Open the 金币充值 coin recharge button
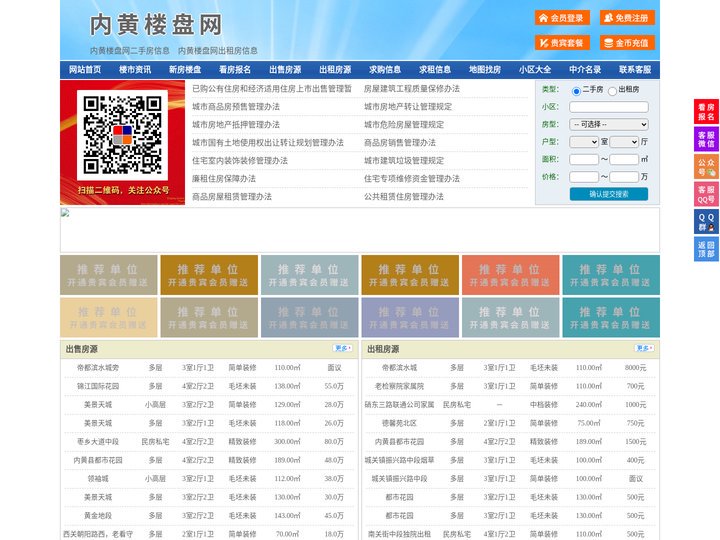 click(x=627, y=43)
